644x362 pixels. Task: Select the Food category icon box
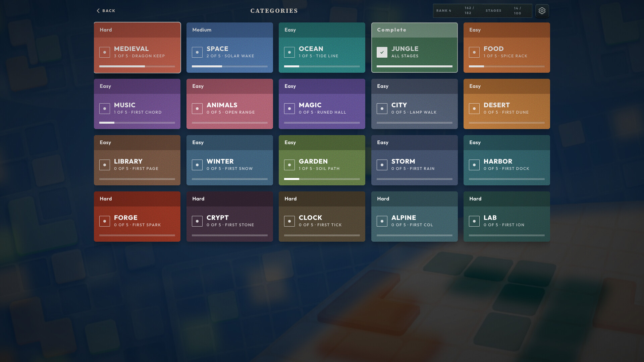[474, 52]
